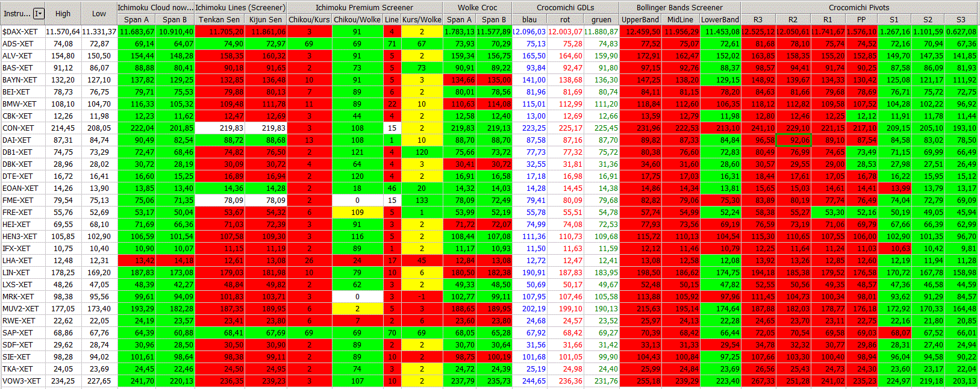This screenshot has width=980, height=389.
Task: Click the rot column header
Action: click(565, 19)
